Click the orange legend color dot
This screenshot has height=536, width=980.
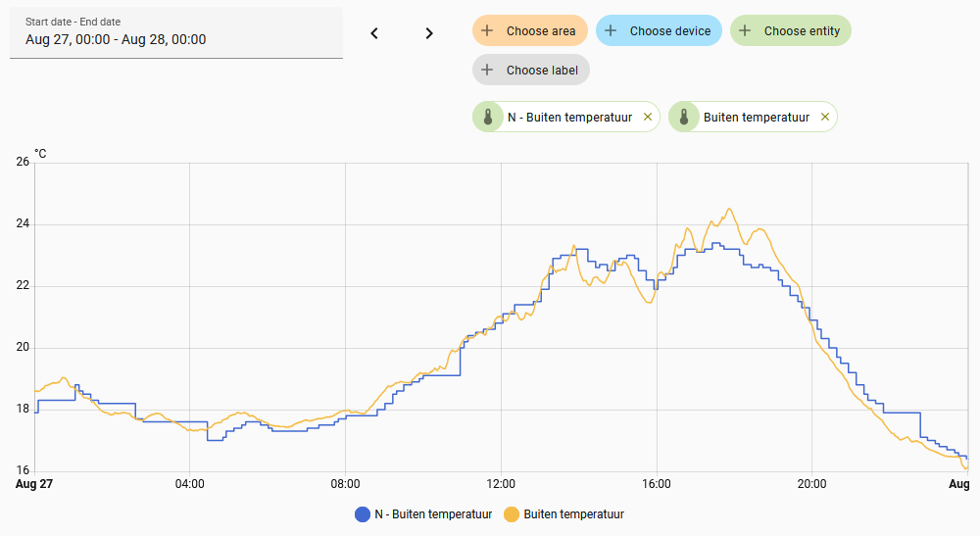coord(512,514)
